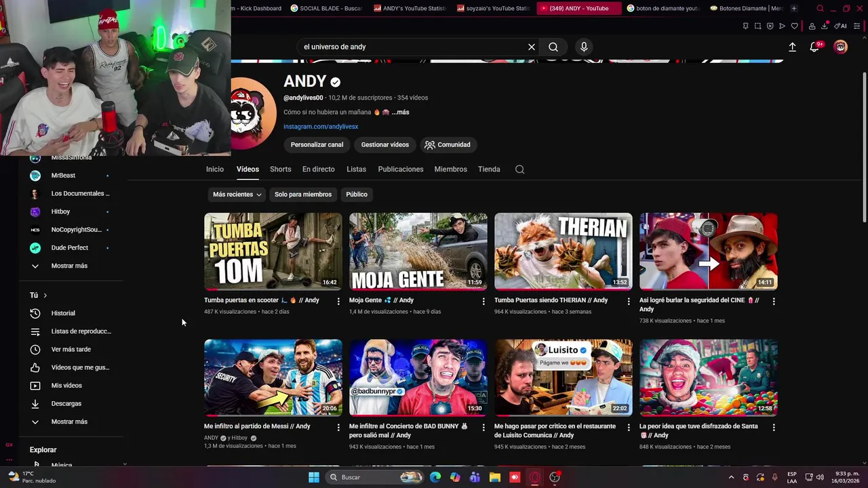Image resolution: width=868 pixels, height=488 pixels.
Task: Select Público filter chip
Action: tap(357, 195)
